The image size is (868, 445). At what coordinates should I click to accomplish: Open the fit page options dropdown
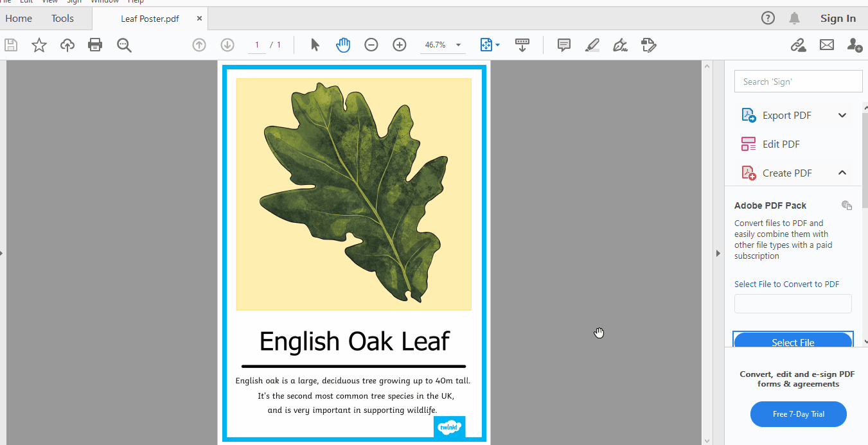[497, 45]
